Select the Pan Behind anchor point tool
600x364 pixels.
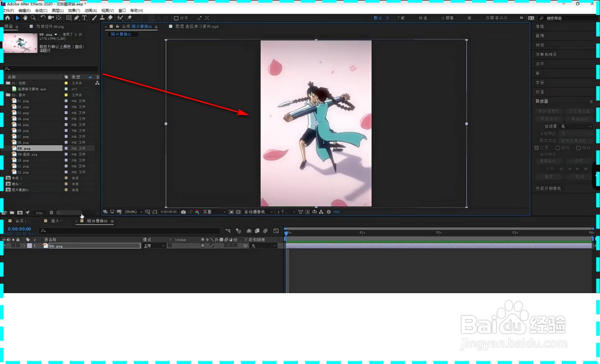tap(59, 18)
